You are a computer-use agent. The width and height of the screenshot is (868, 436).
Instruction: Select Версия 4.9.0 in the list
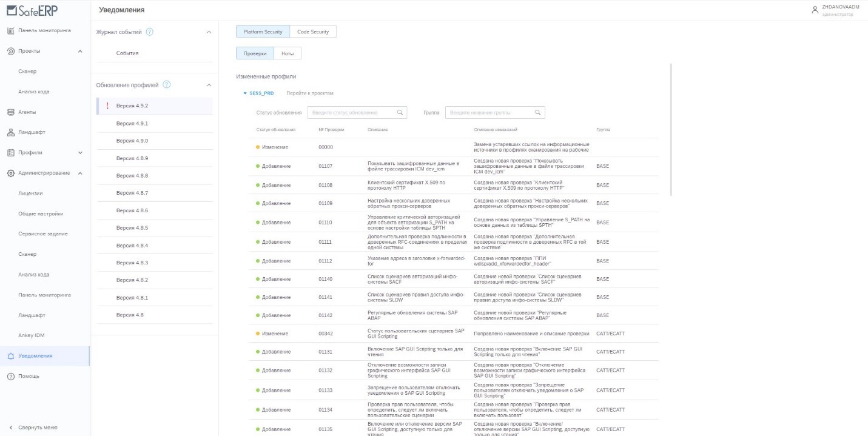pos(155,141)
